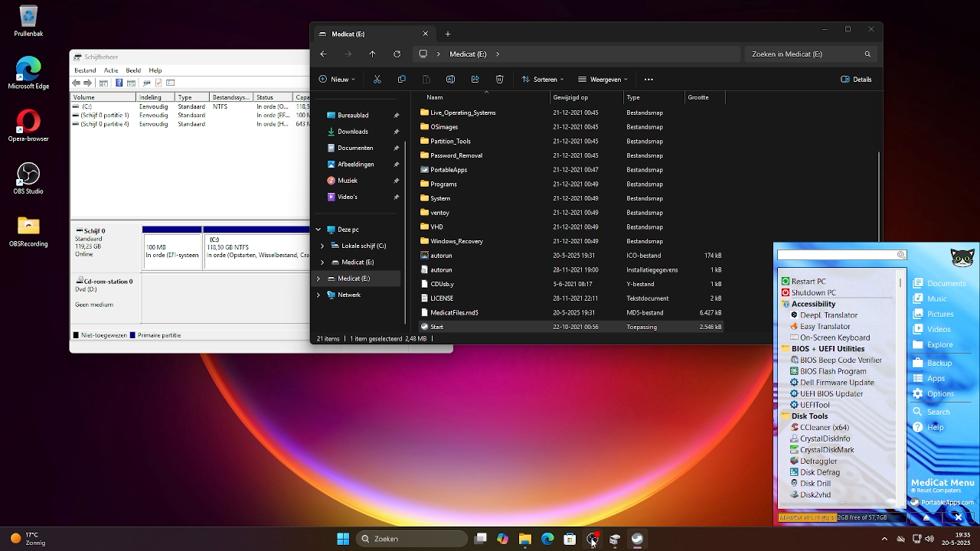Collapse the Deze pc tree node
This screenshot has width=980, height=551.
tap(318, 230)
